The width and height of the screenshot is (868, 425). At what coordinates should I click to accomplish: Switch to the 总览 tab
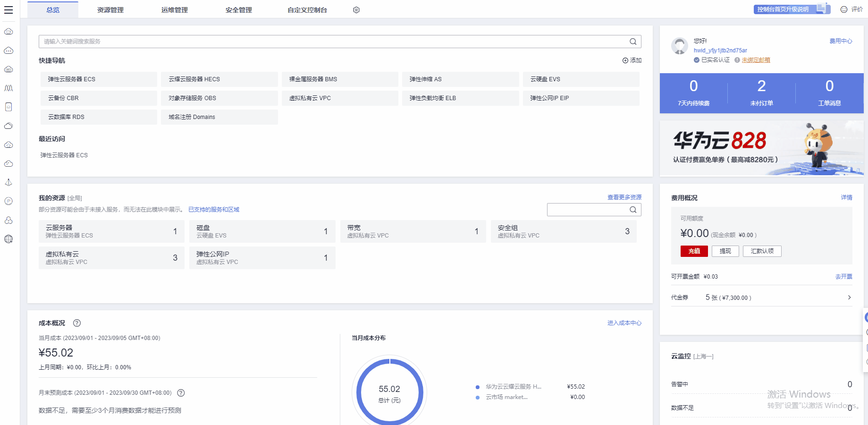(x=53, y=10)
